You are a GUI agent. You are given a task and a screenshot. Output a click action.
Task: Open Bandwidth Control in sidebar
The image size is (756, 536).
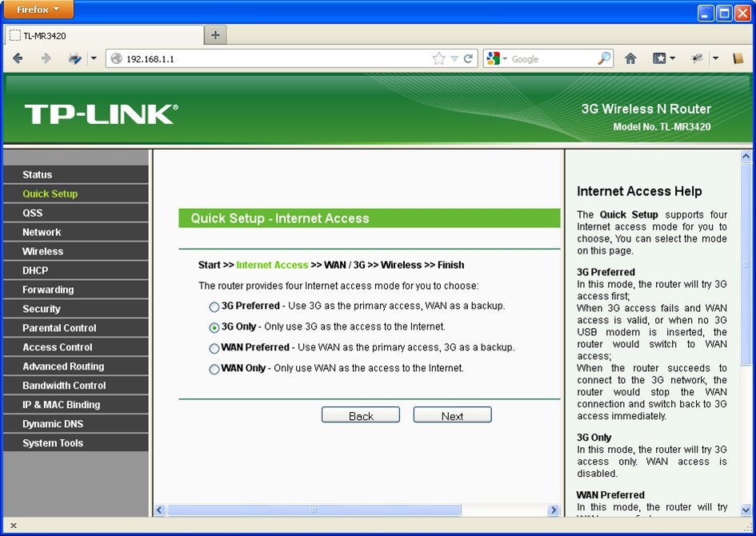76,386
